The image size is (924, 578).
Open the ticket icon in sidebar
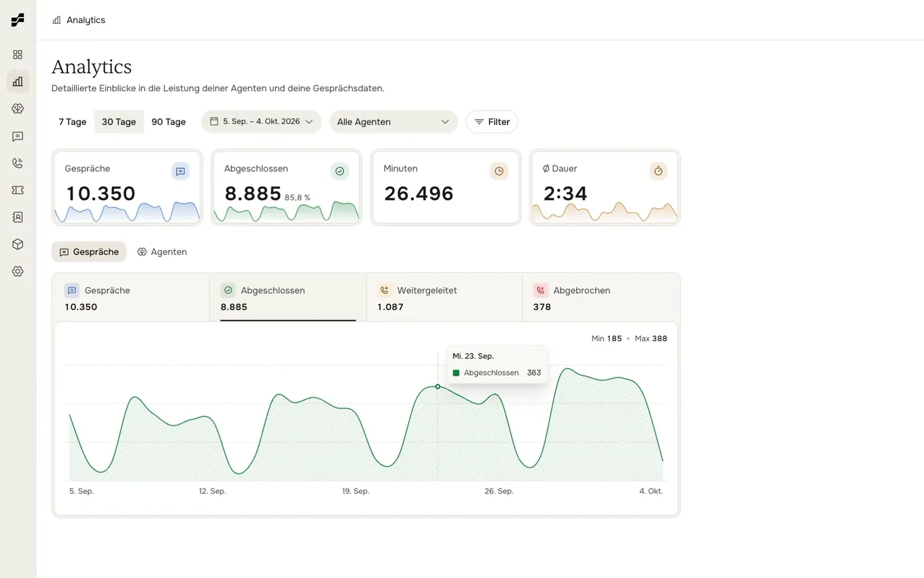point(18,190)
